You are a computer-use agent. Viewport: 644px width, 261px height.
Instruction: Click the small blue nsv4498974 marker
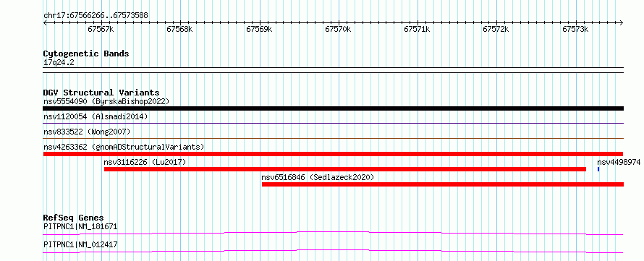tap(598, 169)
